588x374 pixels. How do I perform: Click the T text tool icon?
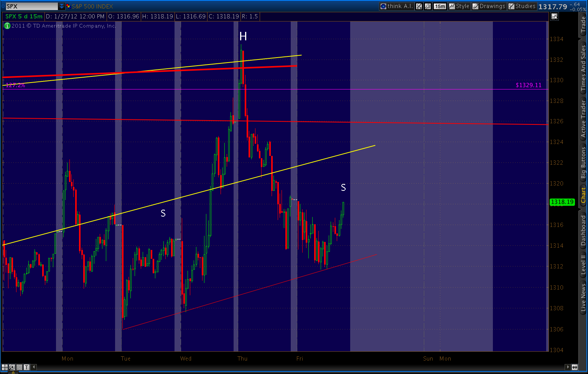(x=26, y=367)
